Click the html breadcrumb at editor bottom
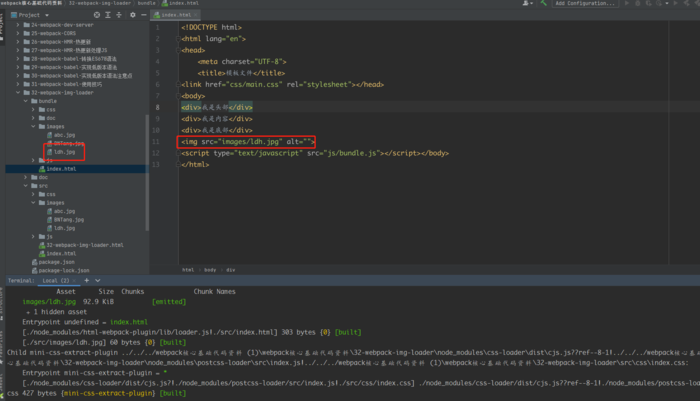This screenshot has height=401, width=700. (x=188, y=270)
